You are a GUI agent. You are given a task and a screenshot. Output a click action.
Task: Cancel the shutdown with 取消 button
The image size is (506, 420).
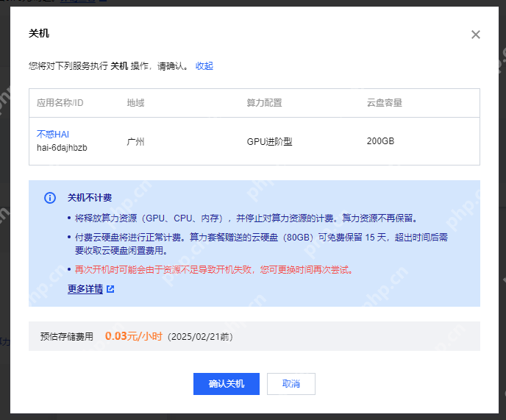[x=291, y=384]
